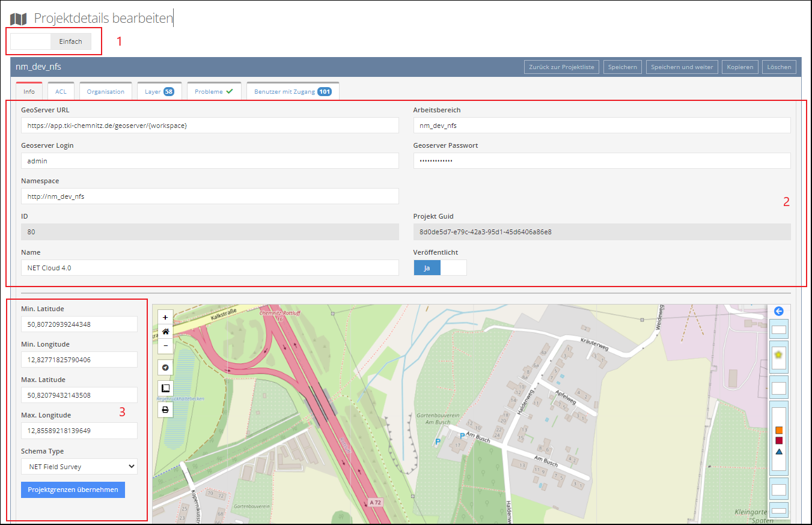Image resolution: width=812 pixels, height=525 pixels.
Task: Click the map measure ruler button
Action: 165,388
